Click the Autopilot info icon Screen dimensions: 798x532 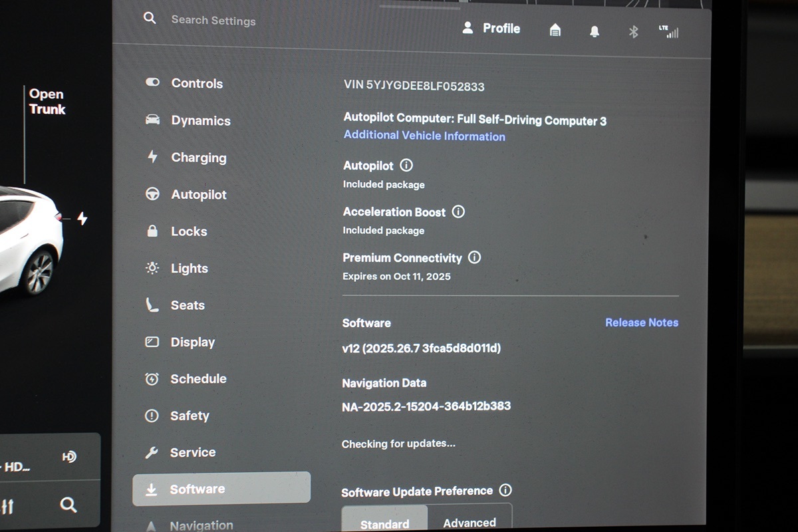[406, 166]
